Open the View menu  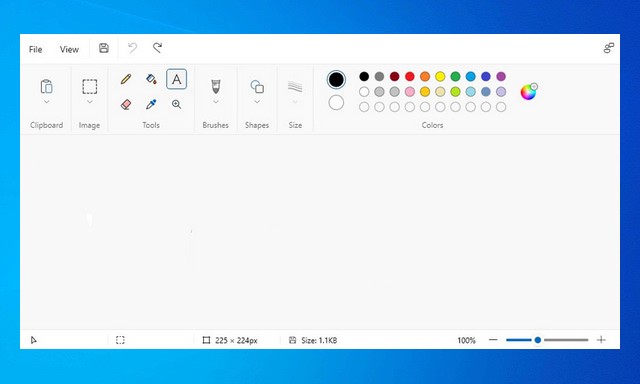pos(69,49)
